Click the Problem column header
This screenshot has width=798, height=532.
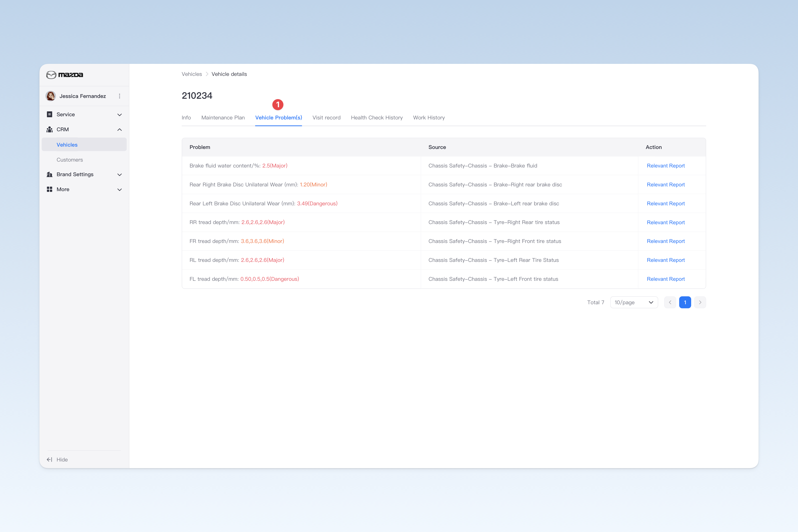point(200,147)
